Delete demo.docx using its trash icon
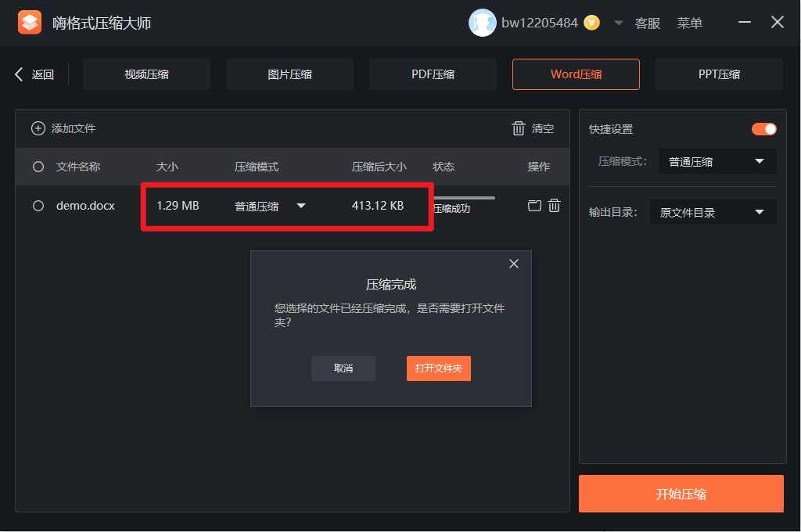 tap(555, 206)
